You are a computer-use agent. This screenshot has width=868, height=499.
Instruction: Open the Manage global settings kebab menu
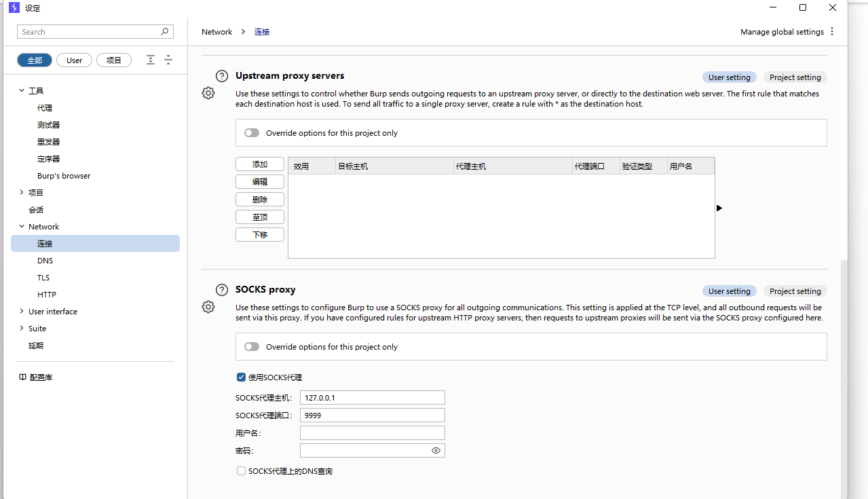pos(832,32)
